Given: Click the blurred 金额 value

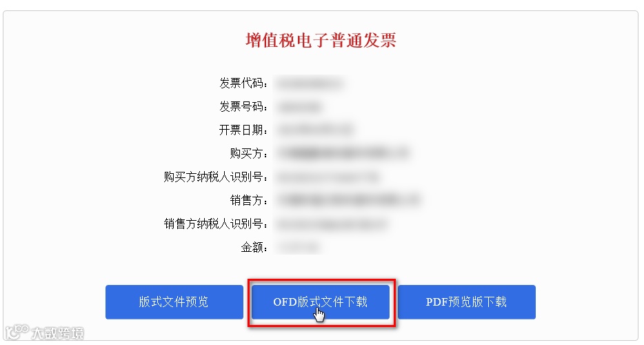Looking at the screenshot, I should pos(299,247).
